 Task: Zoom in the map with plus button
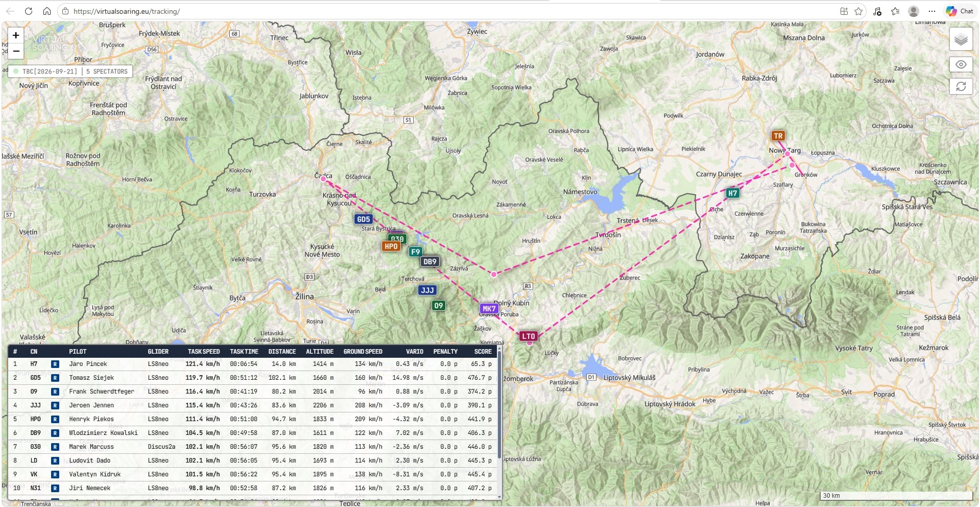pyautogui.click(x=16, y=35)
